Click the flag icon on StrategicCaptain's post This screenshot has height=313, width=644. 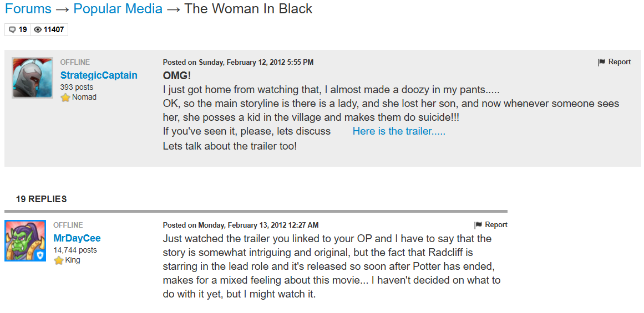click(x=601, y=63)
